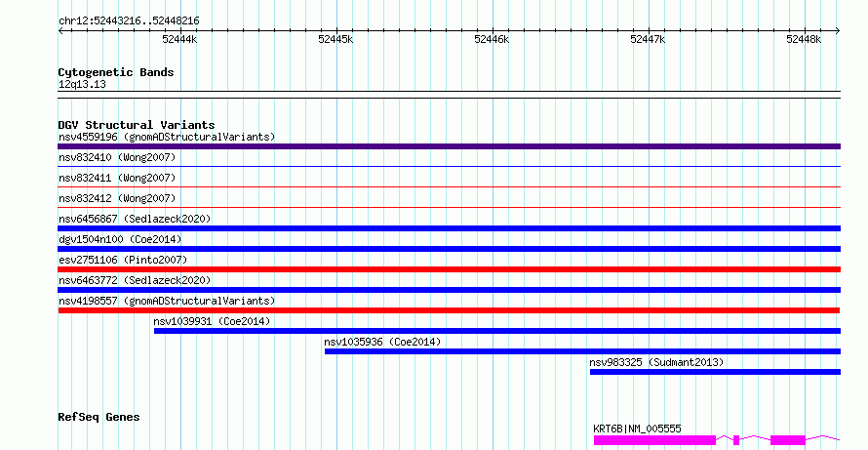This screenshot has width=868, height=450.
Task: Click the right arrow of the ruler
Action: (838, 31)
